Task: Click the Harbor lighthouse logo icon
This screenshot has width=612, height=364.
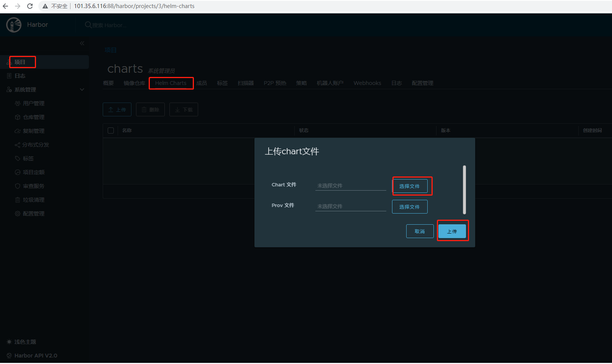Action: click(x=14, y=25)
